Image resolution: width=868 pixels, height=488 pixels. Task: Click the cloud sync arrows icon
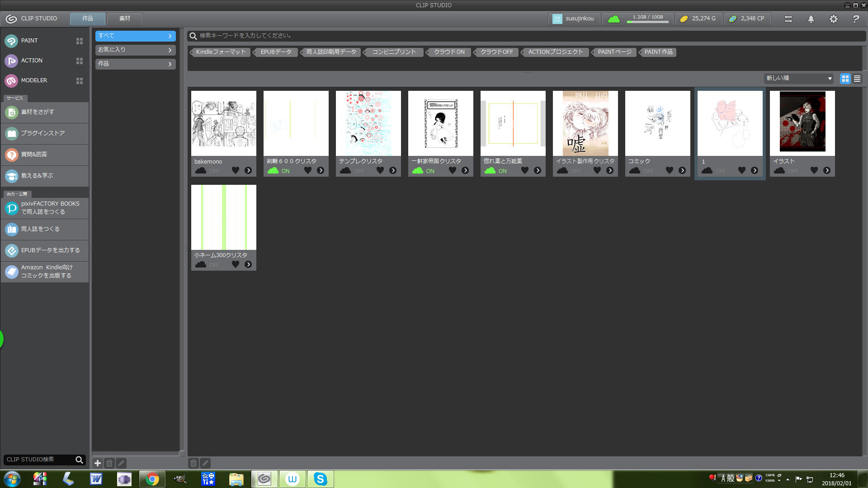pos(788,19)
